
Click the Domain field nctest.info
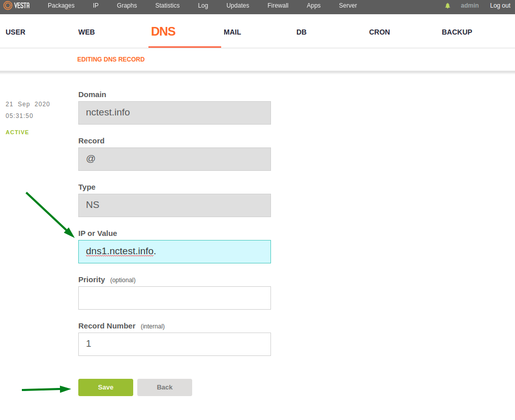[x=174, y=113]
